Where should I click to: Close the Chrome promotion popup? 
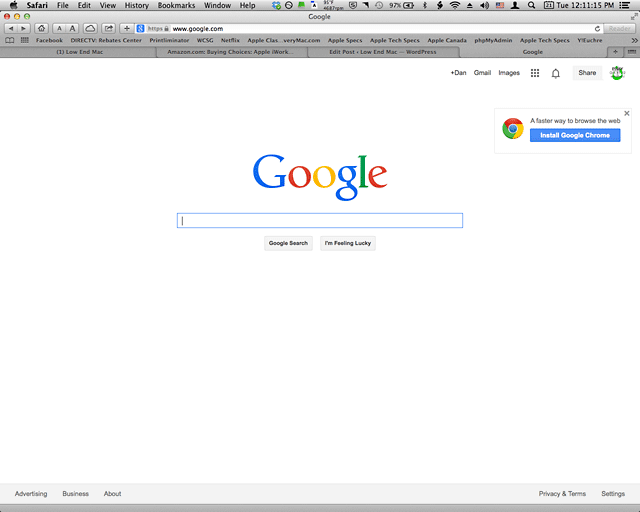tap(627, 113)
